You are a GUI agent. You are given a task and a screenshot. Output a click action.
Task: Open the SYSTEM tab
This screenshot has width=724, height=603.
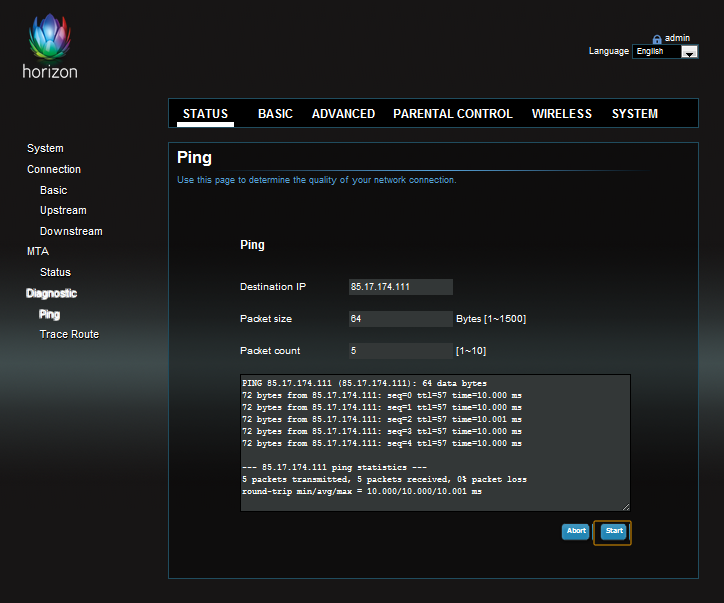pos(634,114)
